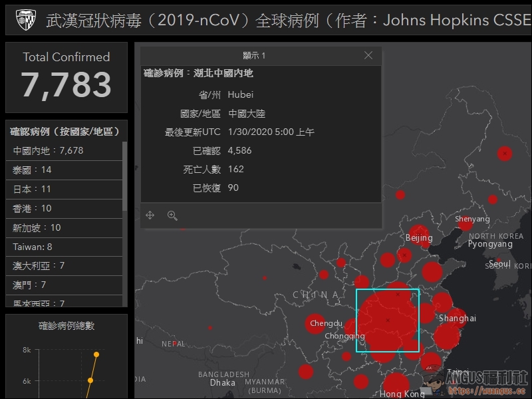Select 新加坡:10 in the country list
The image size is (532, 399).
click(64, 227)
